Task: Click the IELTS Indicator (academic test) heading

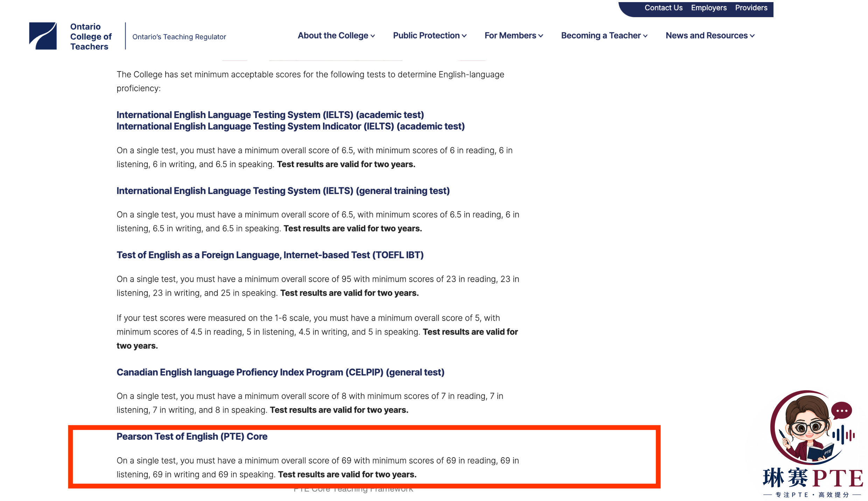Action: pos(290,126)
